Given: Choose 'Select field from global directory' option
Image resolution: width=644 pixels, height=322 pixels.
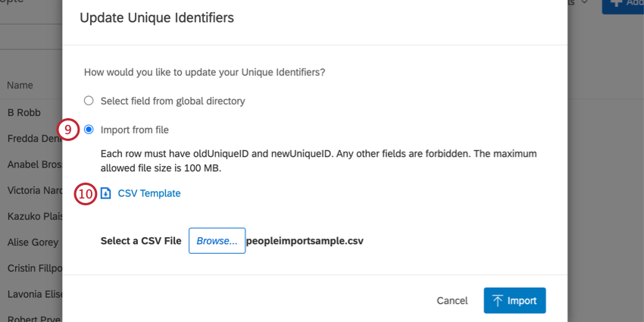Looking at the screenshot, I should pos(89,101).
